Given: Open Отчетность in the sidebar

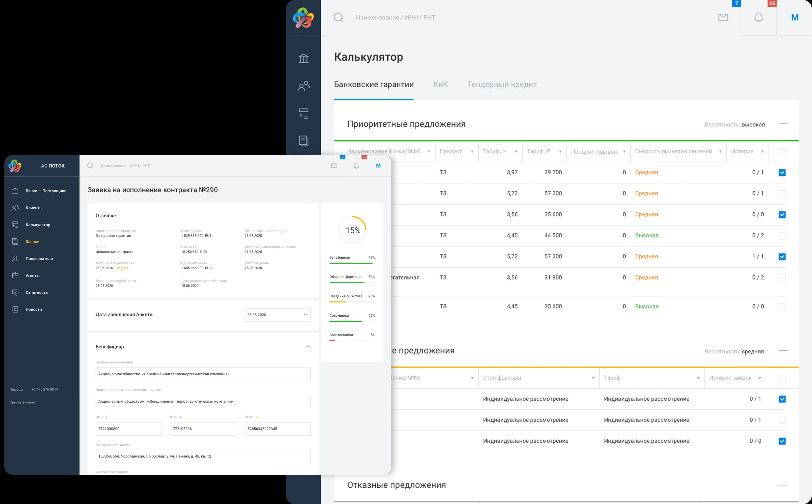Looking at the screenshot, I should [37, 293].
